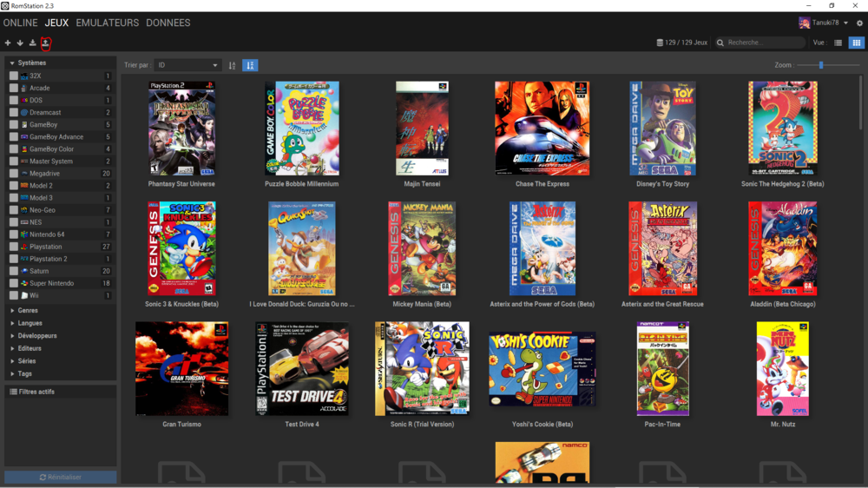Check the Megadrive system checkbox
The height and width of the screenshot is (488, 868).
click(13, 174)
